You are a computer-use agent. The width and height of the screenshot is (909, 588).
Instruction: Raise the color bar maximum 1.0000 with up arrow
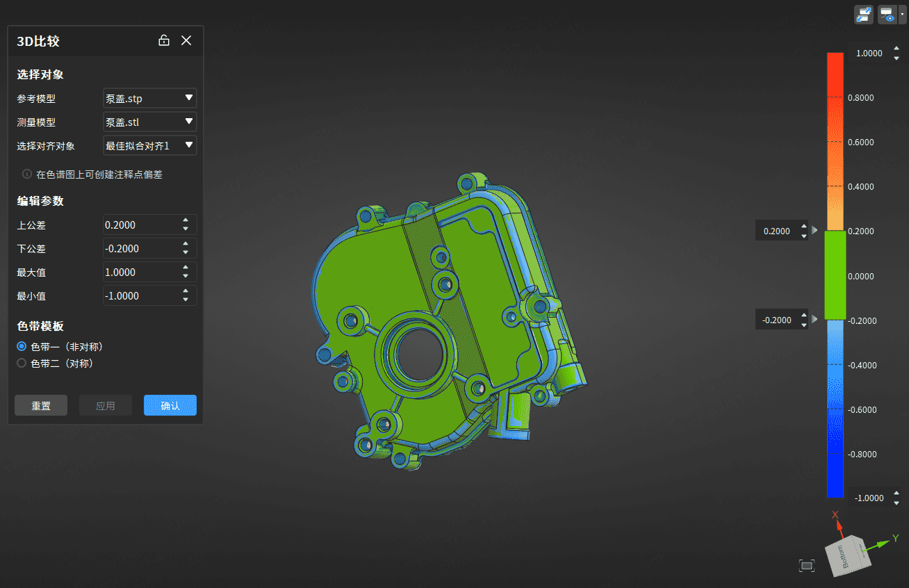tap(896, 49)
